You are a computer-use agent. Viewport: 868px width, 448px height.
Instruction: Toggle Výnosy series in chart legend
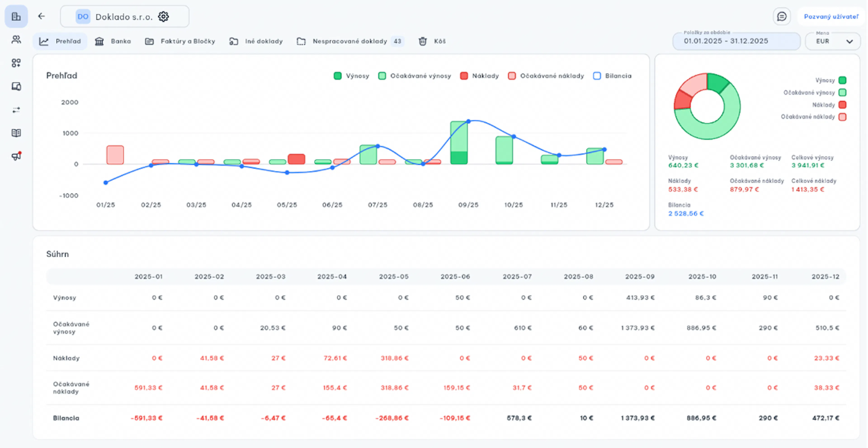pos(351,76)
